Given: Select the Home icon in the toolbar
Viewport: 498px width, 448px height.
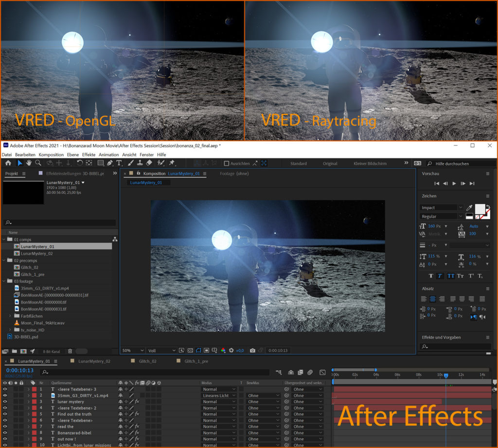Looking at the screenshot, I should pos(8,163).
